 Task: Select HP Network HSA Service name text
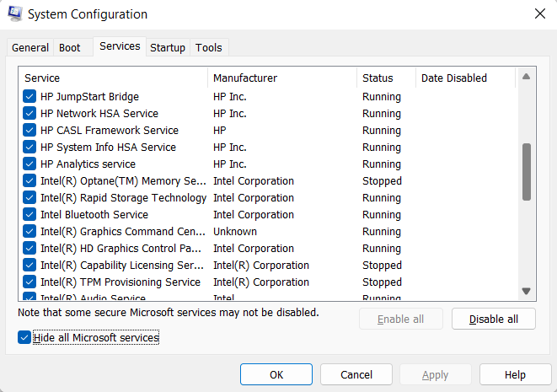99,113
